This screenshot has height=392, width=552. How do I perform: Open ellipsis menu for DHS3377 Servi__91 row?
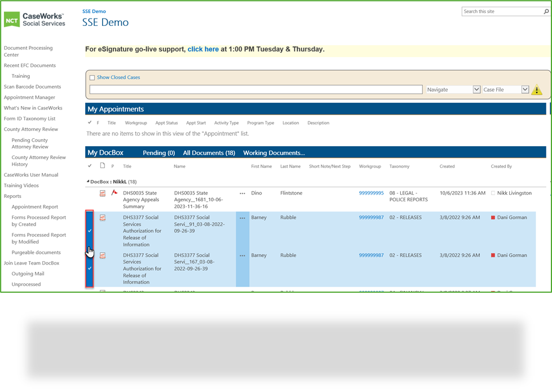coord(242,218)
